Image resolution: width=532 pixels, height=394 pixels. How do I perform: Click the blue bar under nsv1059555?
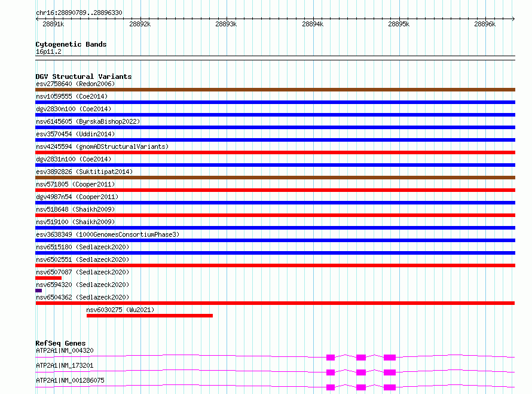tap(275, 102)
